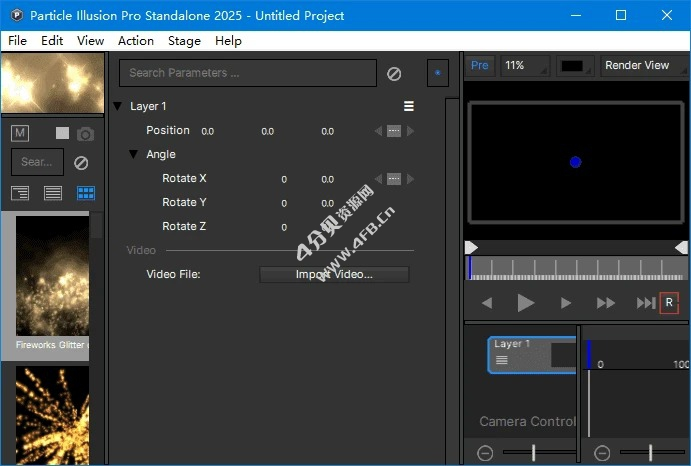Open the Stage menu

[184, 41]
